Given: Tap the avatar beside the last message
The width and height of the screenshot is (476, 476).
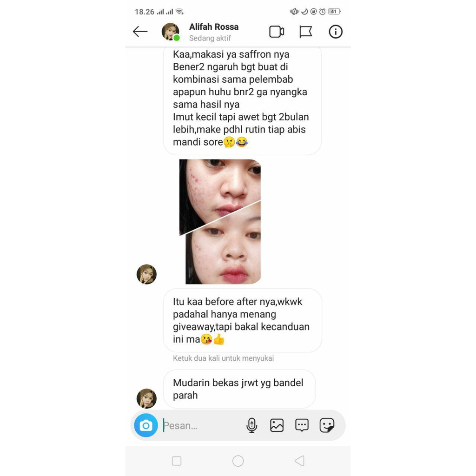Looking at the screenshot, I should tap(146, 398).
